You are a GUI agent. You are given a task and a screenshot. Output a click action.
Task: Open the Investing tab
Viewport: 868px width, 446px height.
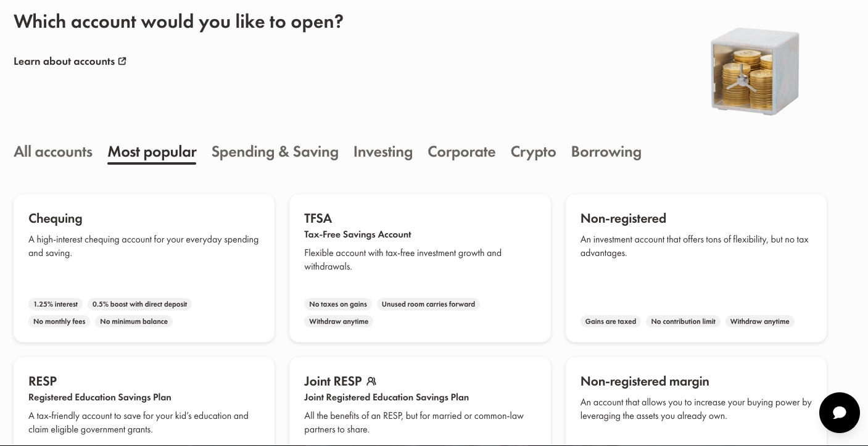click(383, 152)
